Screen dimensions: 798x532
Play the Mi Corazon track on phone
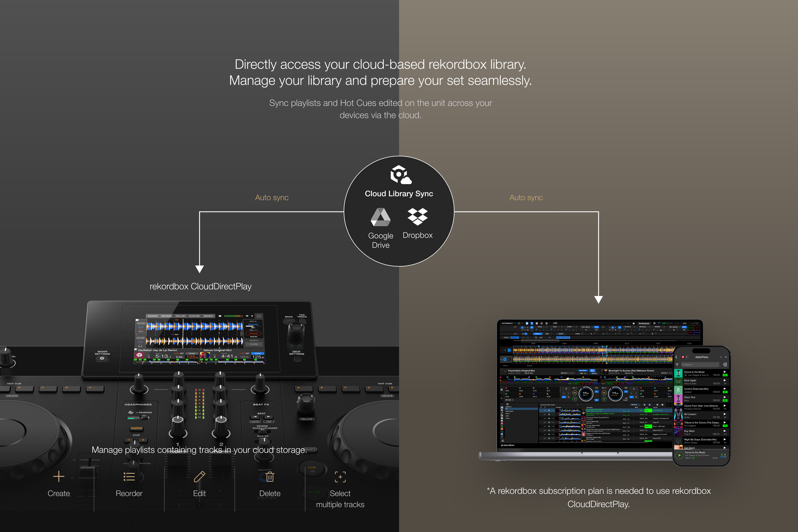725,414
